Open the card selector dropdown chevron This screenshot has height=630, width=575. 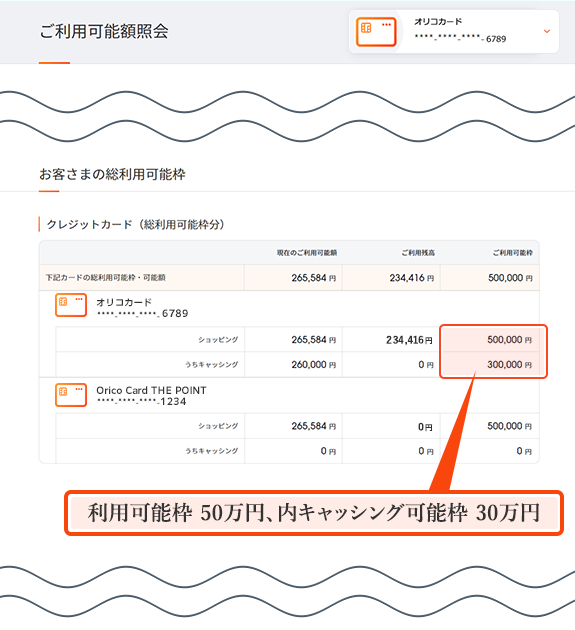pyautogui.click(x=546, y=31)
